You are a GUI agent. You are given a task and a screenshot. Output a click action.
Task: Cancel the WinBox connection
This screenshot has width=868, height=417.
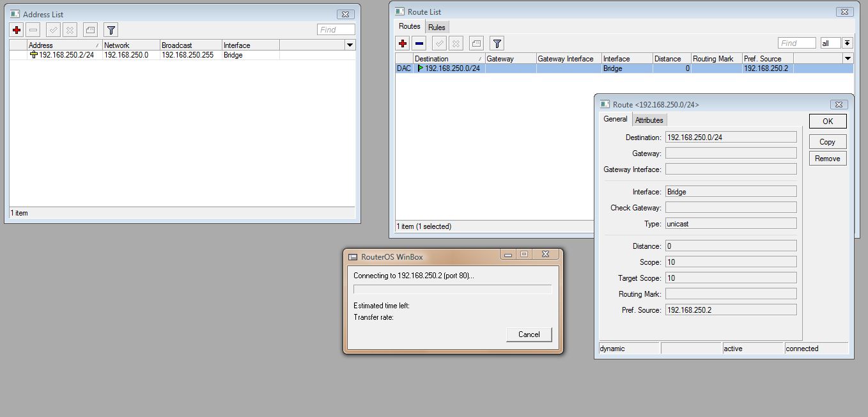point(529,334)
